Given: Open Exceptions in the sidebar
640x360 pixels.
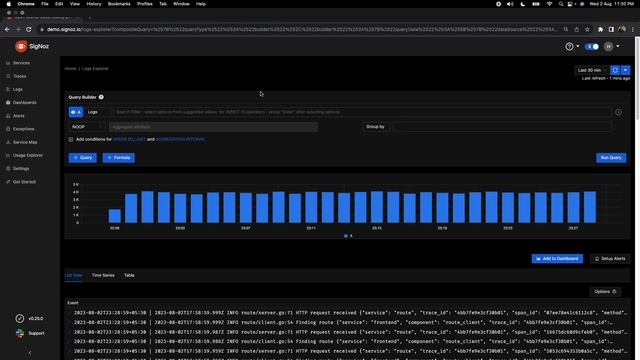Looking at the screenshot, I should (x=23, y=129).
